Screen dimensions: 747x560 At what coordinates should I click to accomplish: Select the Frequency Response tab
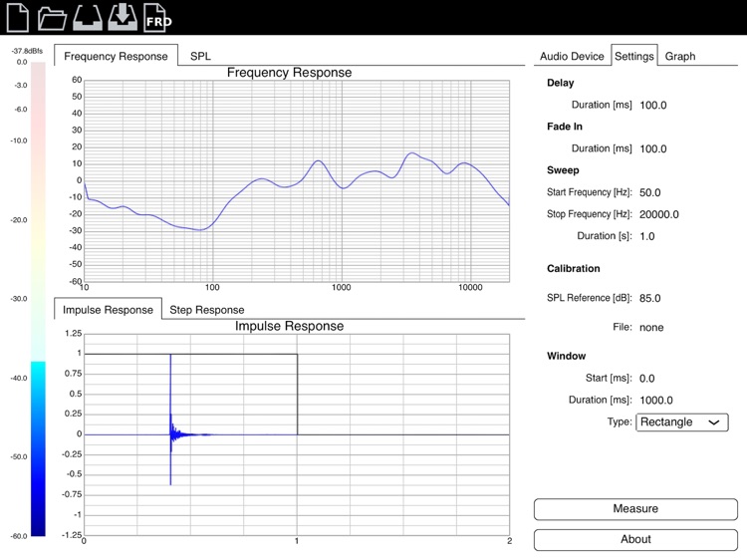pos(116,56)
